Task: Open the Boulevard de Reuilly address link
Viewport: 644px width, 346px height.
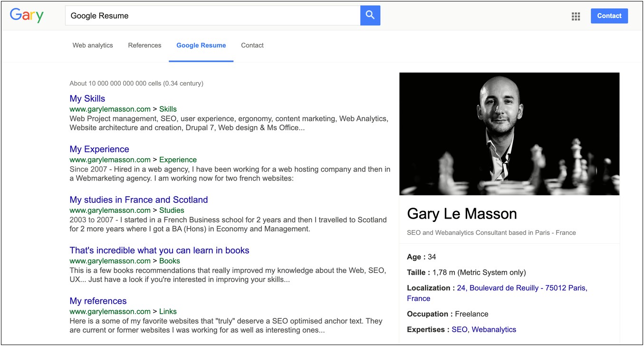Action: [x=497, y=293]
